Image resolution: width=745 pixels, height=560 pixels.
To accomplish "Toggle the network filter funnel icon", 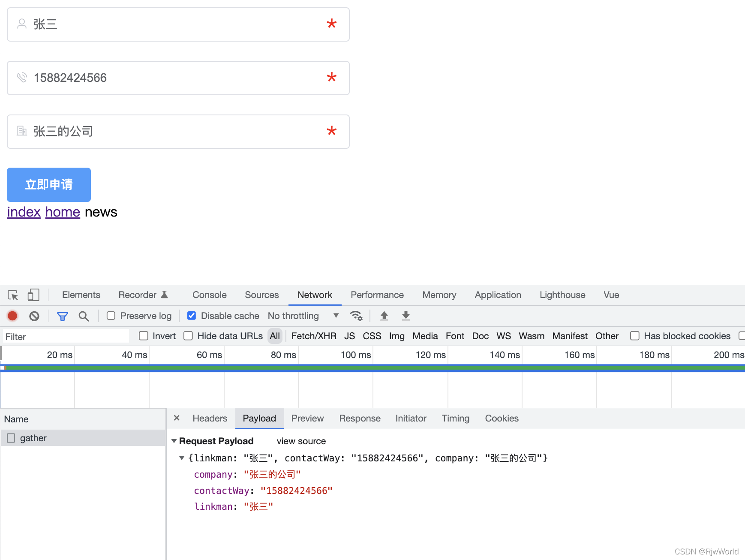I will (x=63, y=316).
